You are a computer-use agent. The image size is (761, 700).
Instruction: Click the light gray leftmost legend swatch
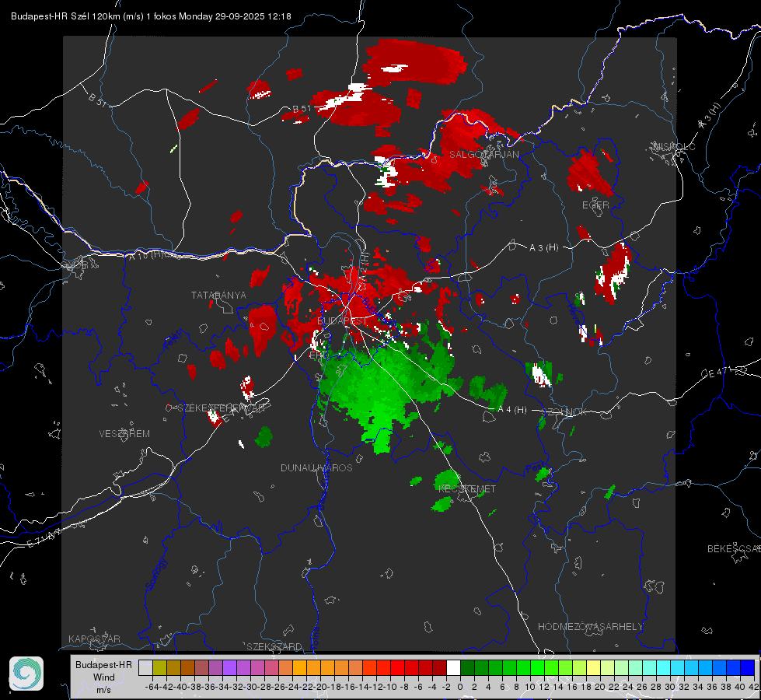145,667
